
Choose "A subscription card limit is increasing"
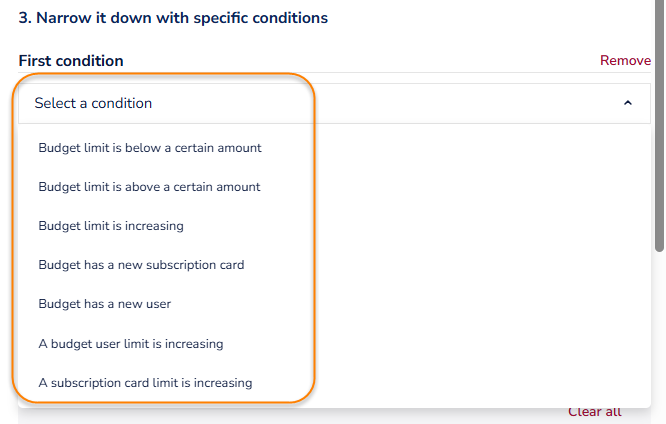coord(145,382)
